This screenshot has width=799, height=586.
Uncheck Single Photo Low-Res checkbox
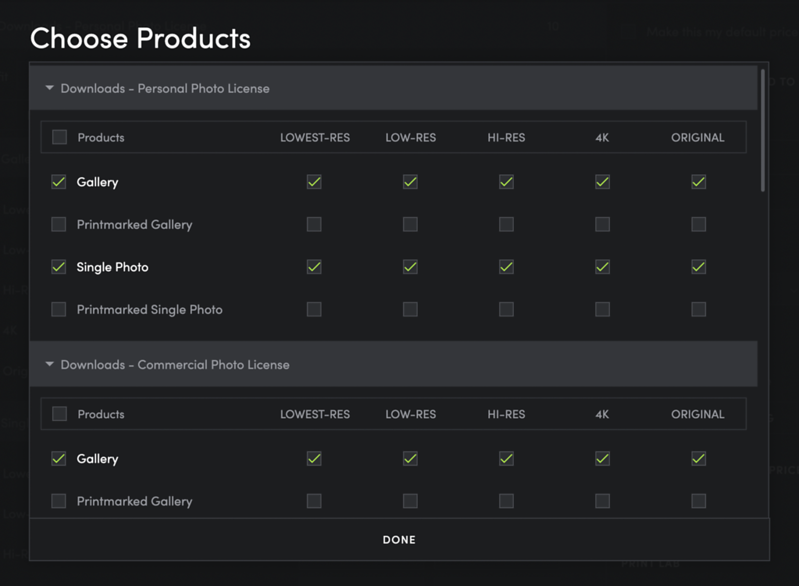point(410,267)
